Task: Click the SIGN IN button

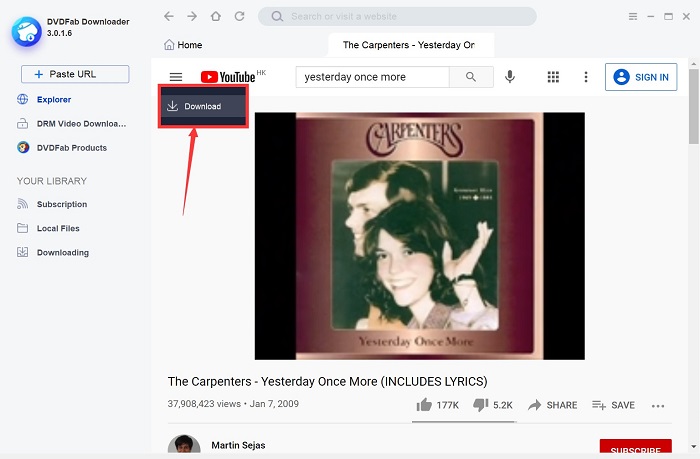Action: [x=641, y=77]
